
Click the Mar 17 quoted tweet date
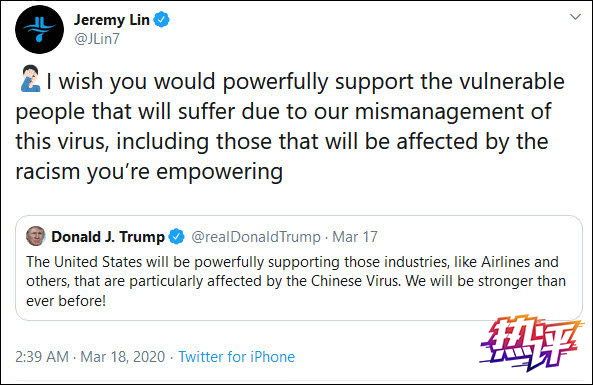point(355,237)
